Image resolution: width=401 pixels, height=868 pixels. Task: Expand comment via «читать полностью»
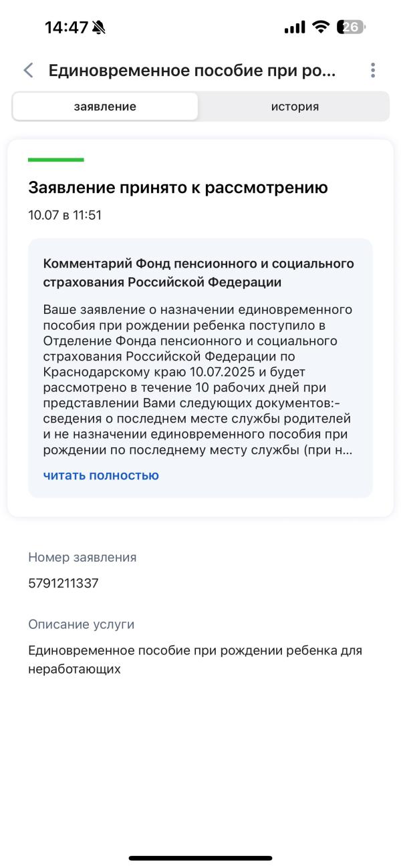tap(101, 475)
